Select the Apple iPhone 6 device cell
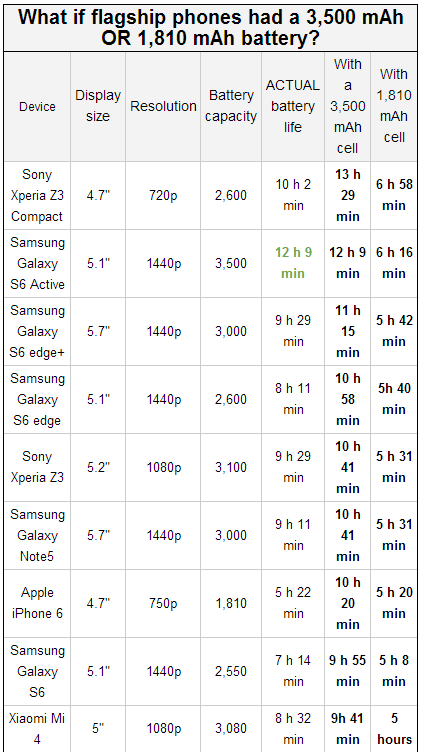The image size is (425, 752). click(37, 603)
